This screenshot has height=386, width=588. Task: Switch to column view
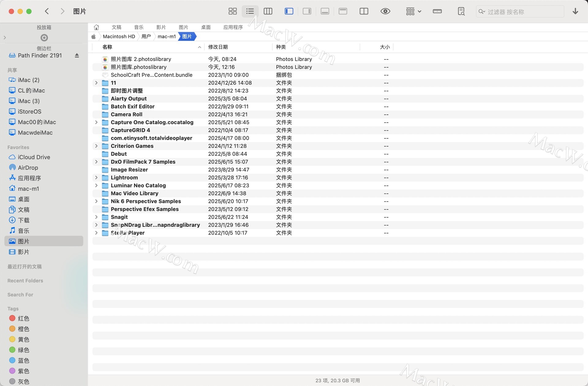[x=268, y=11]
